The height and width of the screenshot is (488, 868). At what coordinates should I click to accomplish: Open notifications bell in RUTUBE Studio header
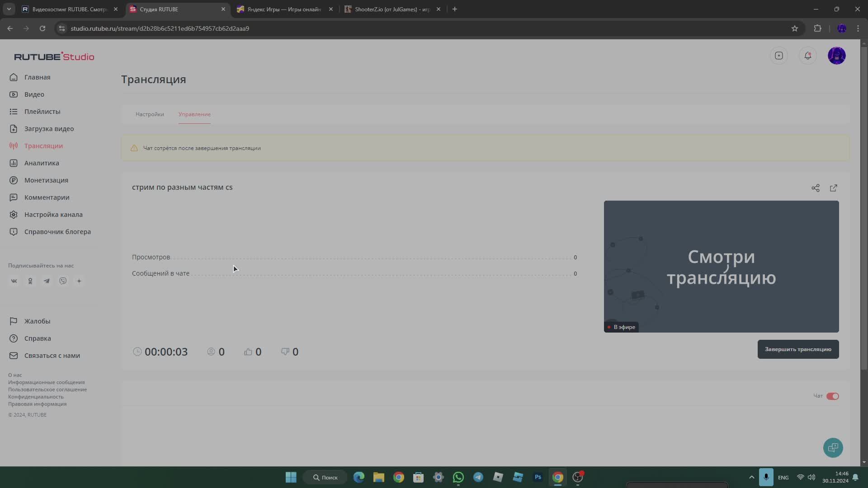coord(807,55)
